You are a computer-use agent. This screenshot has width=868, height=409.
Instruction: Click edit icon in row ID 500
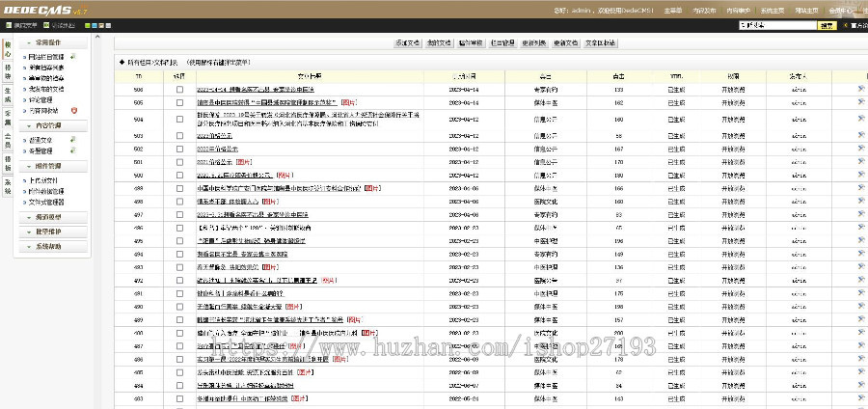coord(861,175)
